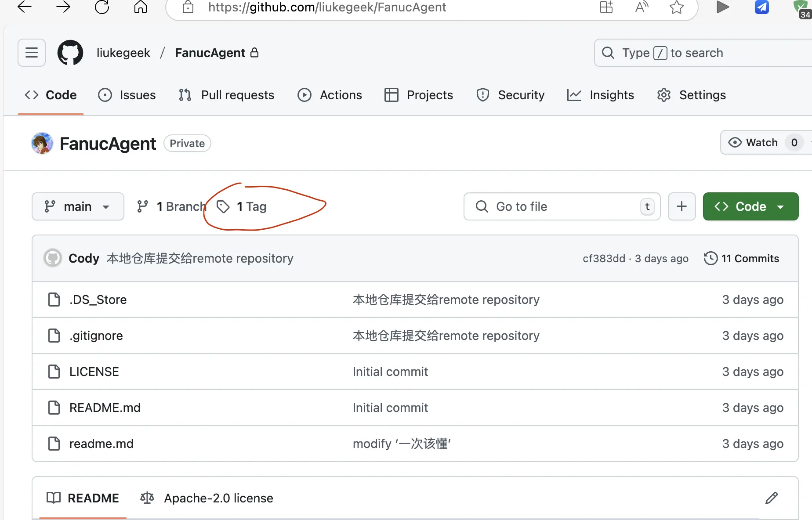
Task: Open the Projects tab
Action: pos(418,95)
